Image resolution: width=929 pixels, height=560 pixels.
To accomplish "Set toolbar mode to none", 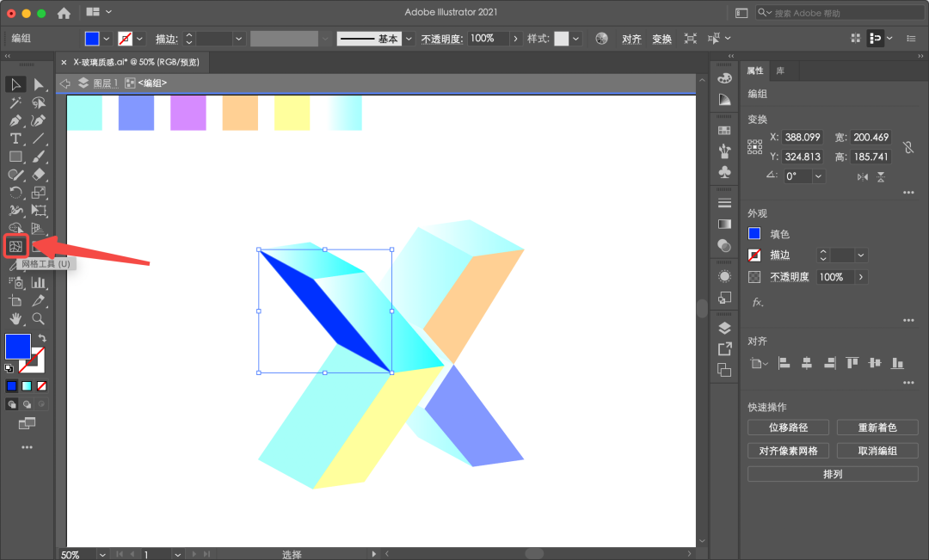I will pos(41,386).
